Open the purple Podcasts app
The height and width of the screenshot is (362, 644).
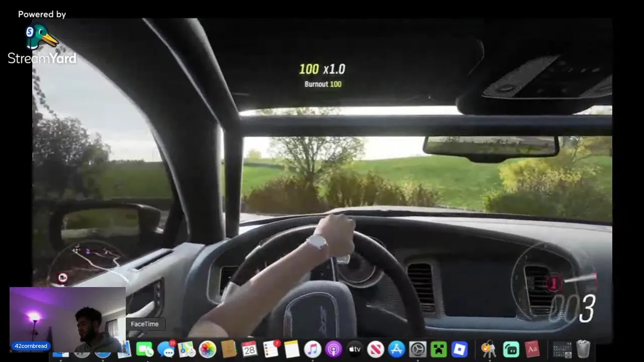click(x=334, y=349)
